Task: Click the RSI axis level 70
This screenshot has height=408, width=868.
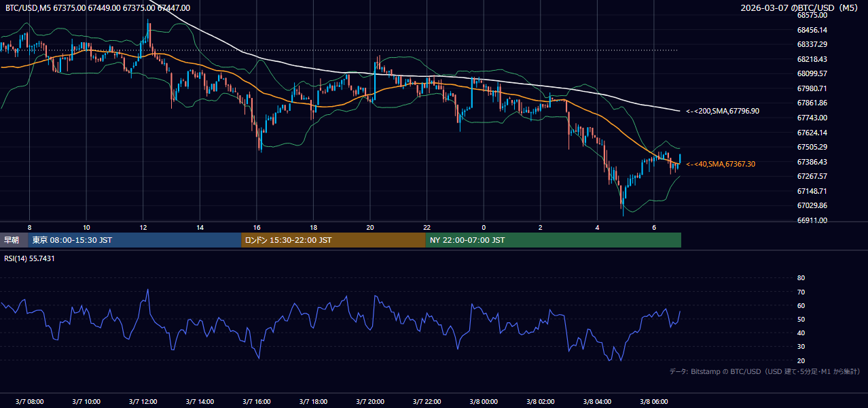Action: click(x=801, y=292)
